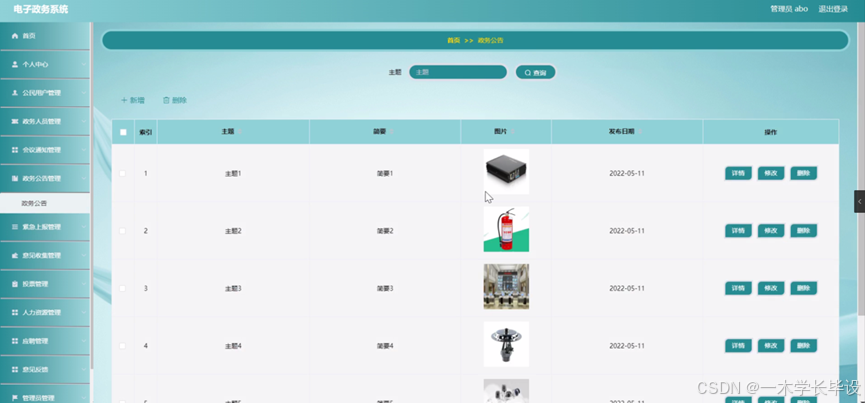Expand 意见收集管理 using its chevron arrow
This screenshot has height=403, width=865.
(83, 255)
